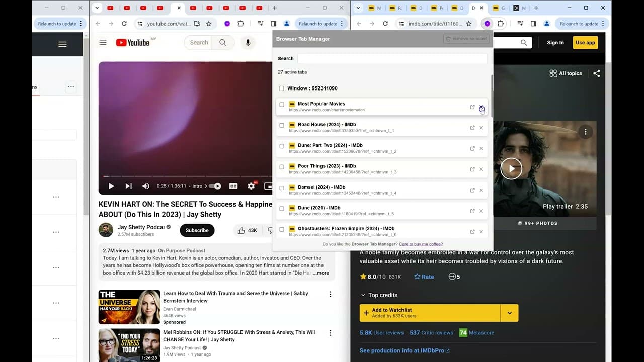Click the Tab Manager search field
The image size is (644, 362).
tap(392, 58)
